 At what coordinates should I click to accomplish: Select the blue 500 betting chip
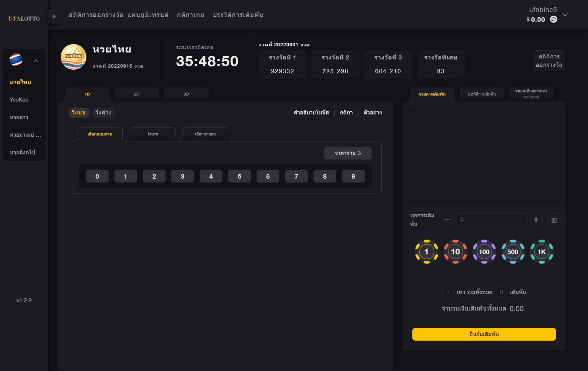click(513, 252)
